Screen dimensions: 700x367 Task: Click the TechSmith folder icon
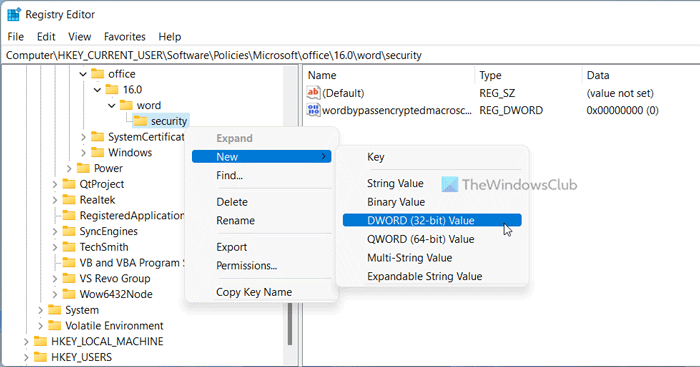click(x=69, y=247)
